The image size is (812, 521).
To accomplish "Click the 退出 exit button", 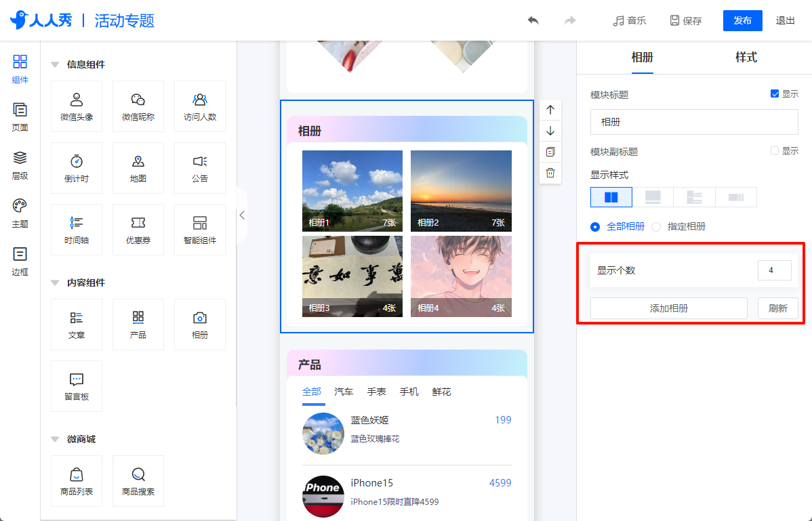I will tap(785, 21).
